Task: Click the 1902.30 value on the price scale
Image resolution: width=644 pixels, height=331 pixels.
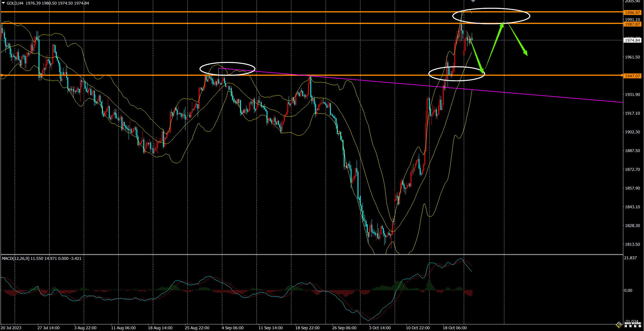Action: click(632, 132)
